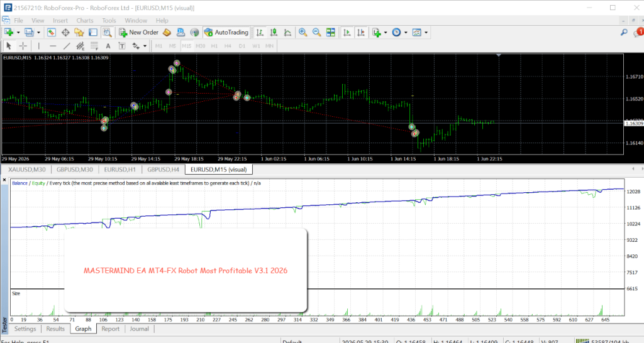Select the Horizontal Line drawing tool
This screenshot has height=343, width=644.
click(53, 46)
